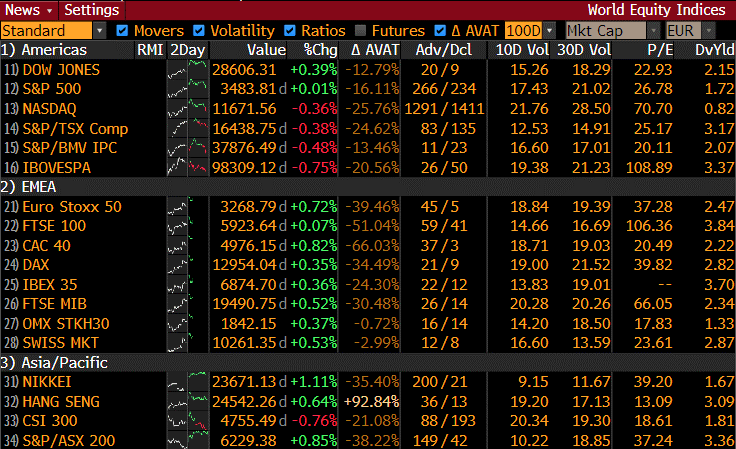Select the CAC 40 index
Screen dimensions: 736x449
click(x=46, y=245)
